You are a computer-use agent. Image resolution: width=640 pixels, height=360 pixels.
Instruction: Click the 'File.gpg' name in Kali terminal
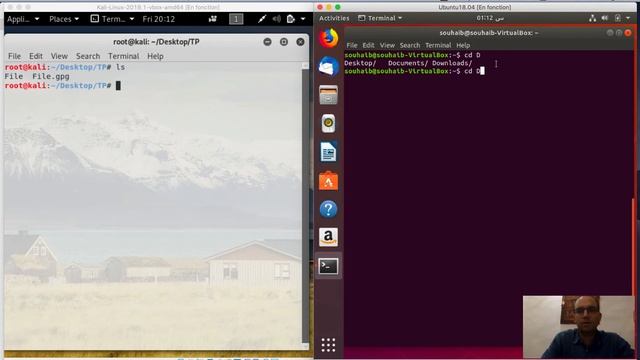pyautogui.click(x=51, y=76)
